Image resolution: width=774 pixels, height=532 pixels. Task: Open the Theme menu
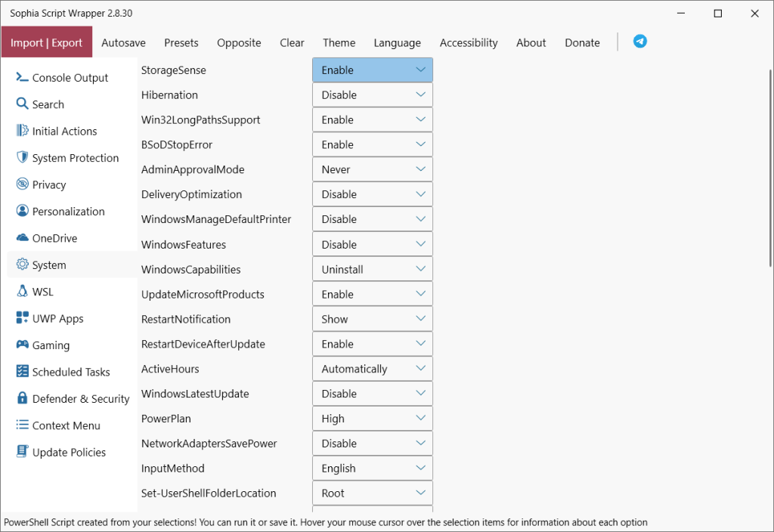tap(339, 43)
